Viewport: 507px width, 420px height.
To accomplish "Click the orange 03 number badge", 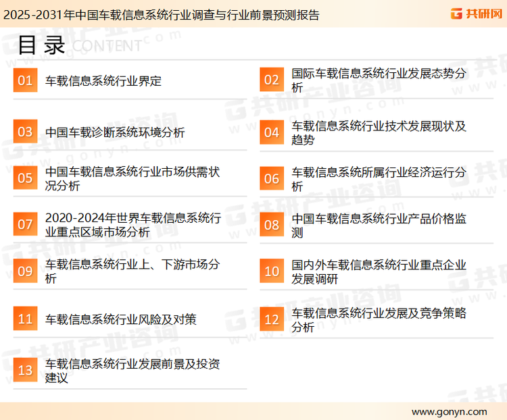I will [25, 132].
